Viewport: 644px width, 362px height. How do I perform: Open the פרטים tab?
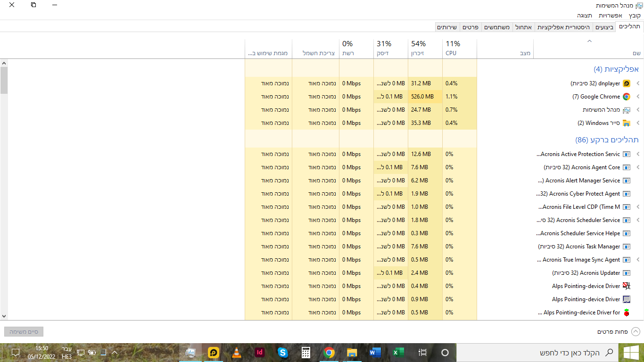(470, 27)
